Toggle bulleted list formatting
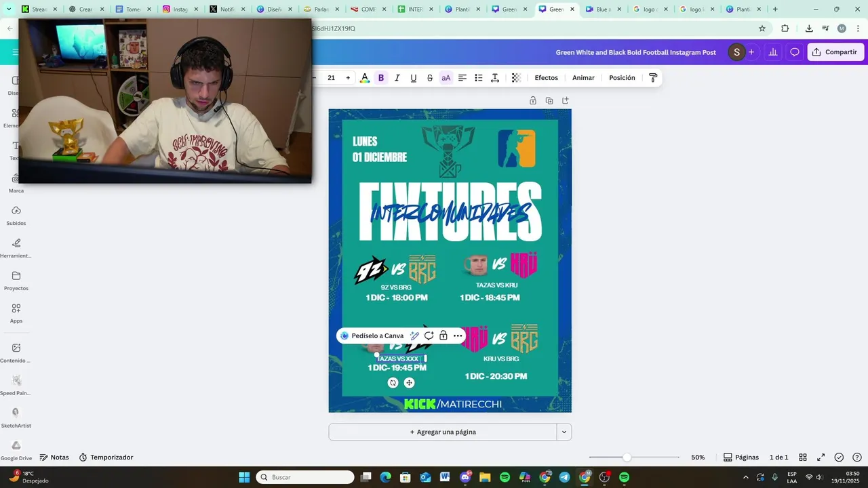This screenshot has width=868, height=488. (479, 78)
